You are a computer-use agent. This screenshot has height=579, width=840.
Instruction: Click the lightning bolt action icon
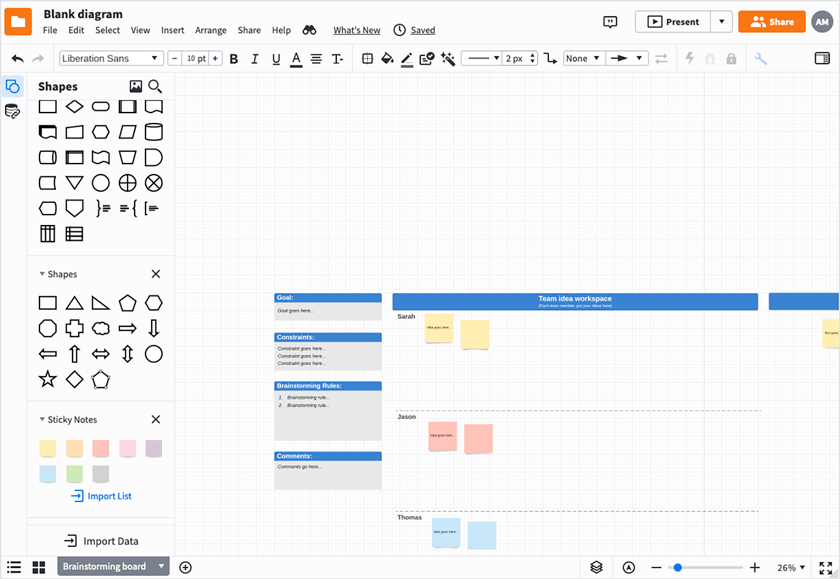pos(690,58)
